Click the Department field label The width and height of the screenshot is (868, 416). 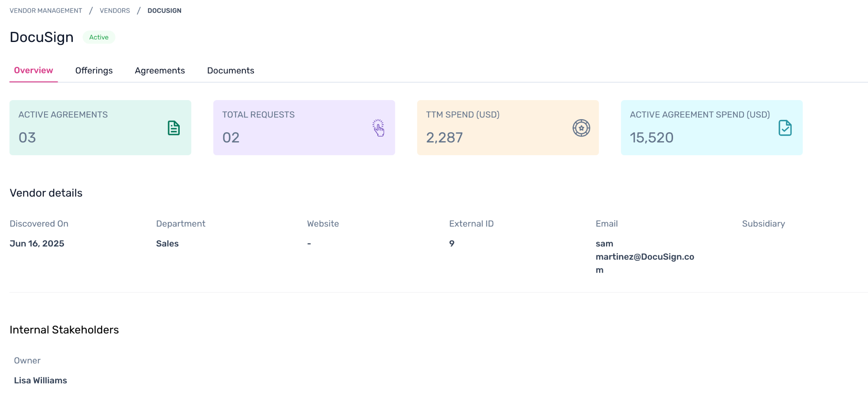(x=181, y=223)
